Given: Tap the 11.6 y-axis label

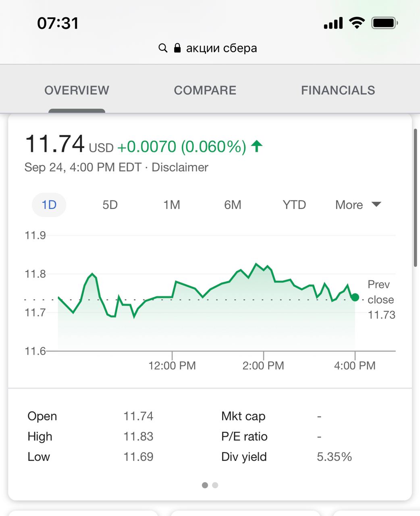Looking at the screenshot, I should point(35,351).
